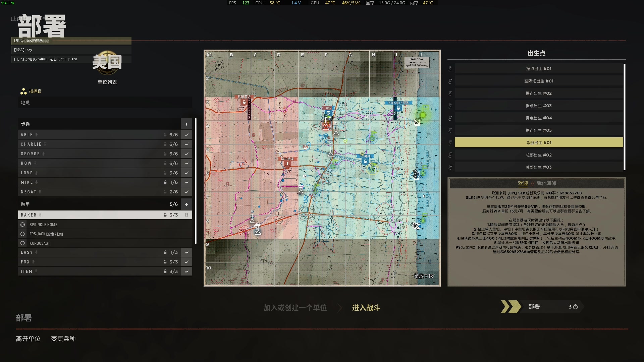Viewport: 644px width, 362px height.
Task: Click the spawn list scrollbar
Action: 624,117
